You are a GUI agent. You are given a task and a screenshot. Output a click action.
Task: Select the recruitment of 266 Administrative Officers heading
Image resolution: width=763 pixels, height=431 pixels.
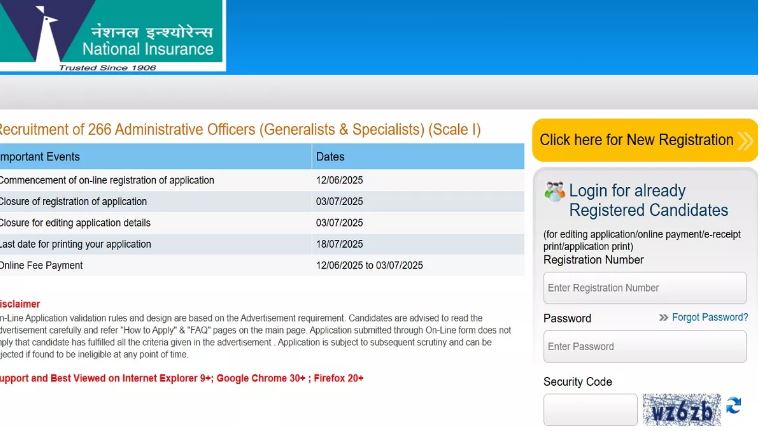240,129
